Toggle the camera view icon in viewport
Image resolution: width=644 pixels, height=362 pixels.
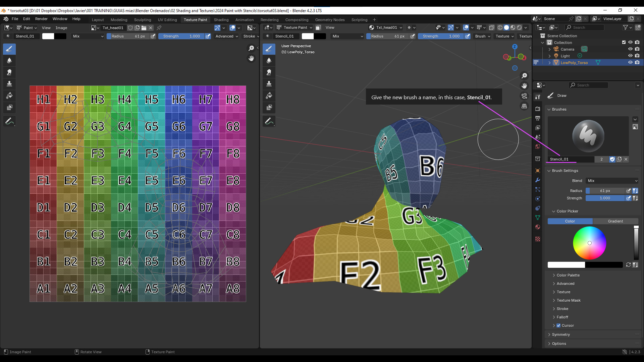524,96
